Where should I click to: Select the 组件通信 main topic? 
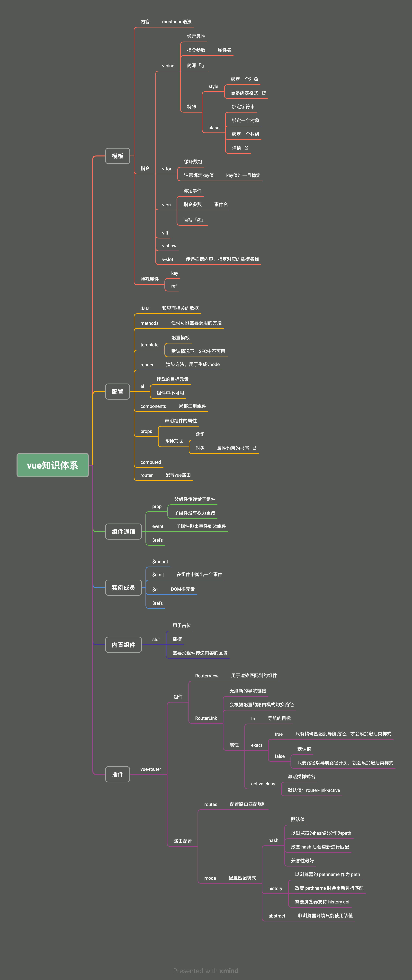click(x=123, y=532)
